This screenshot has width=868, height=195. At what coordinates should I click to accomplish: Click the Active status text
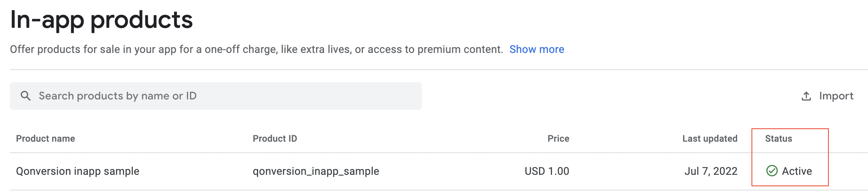click(x=797, y=171)
